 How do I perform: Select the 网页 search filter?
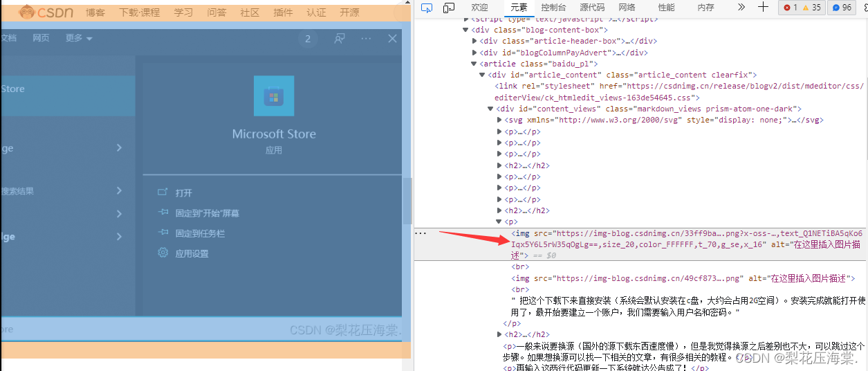click(x=41, y=38)
